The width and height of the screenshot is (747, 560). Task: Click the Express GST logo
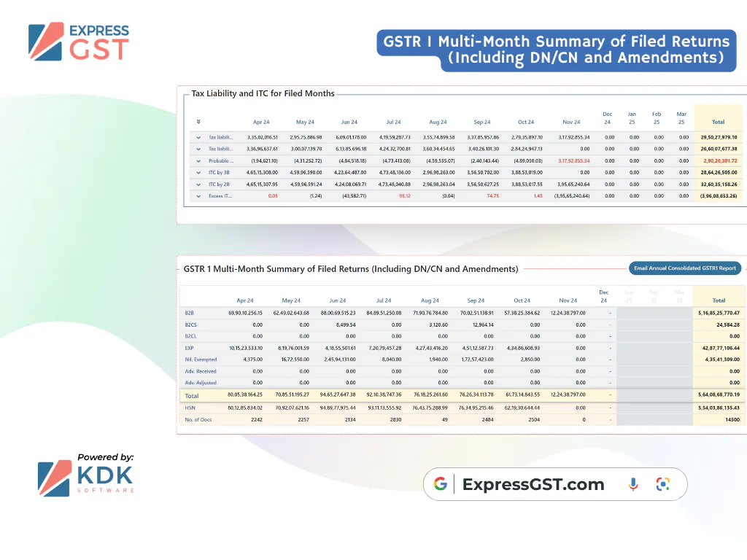(x=79, y=42)
